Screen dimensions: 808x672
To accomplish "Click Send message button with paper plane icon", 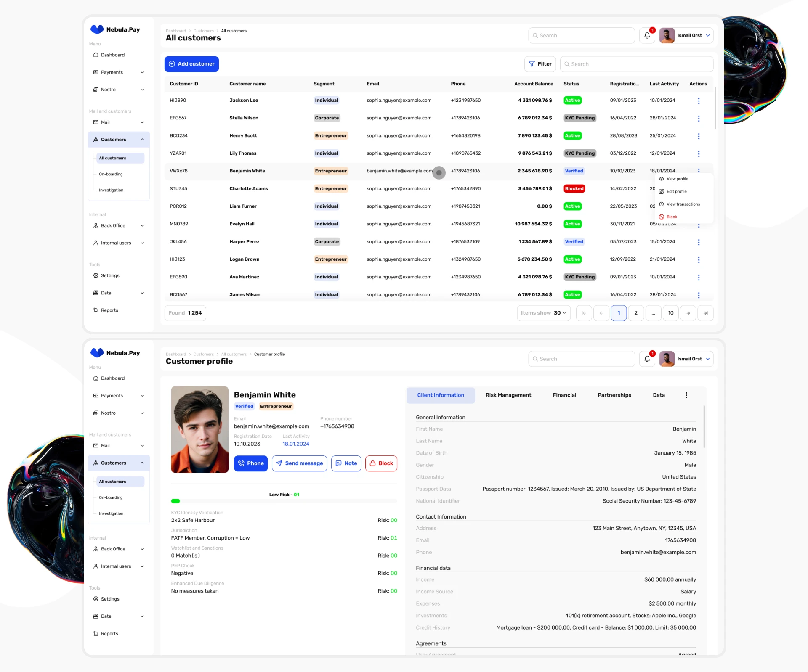I will (x=299, y=463).
